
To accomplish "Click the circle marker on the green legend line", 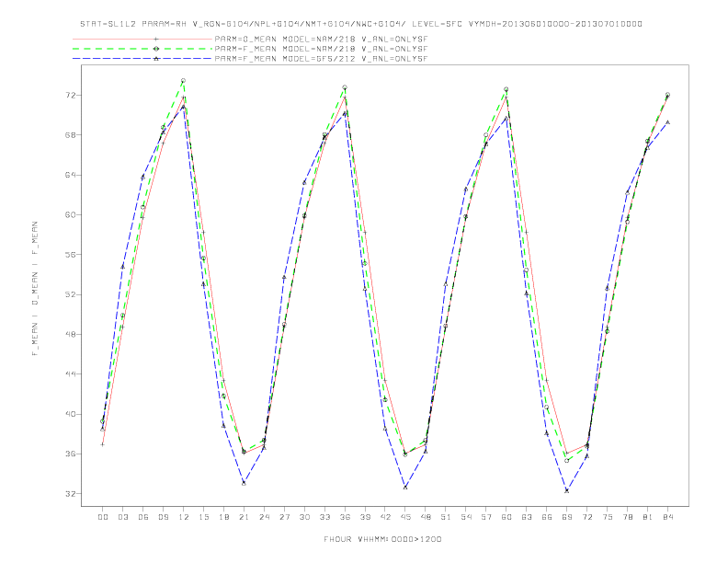I will (x=156, y=49).
